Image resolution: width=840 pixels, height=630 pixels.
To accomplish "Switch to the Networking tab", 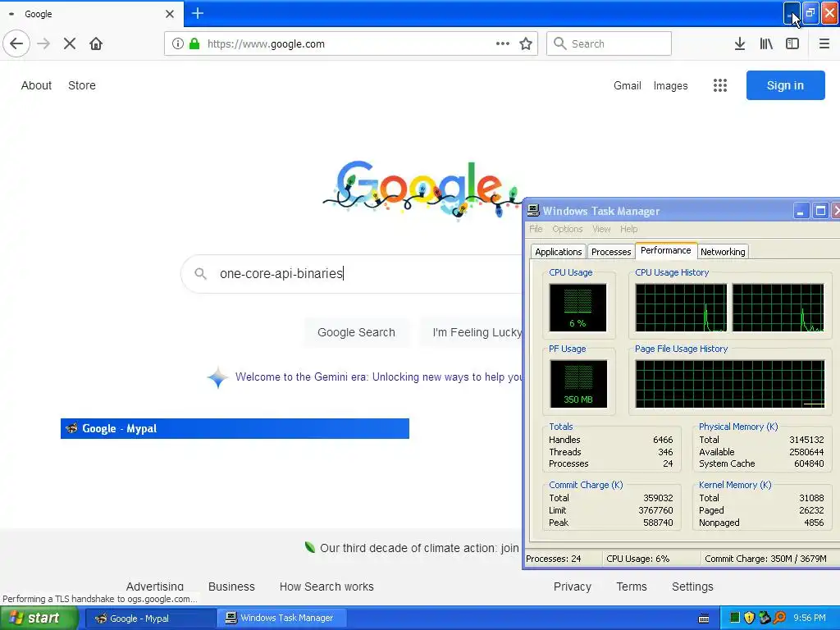I will click(x=723, y=252).
